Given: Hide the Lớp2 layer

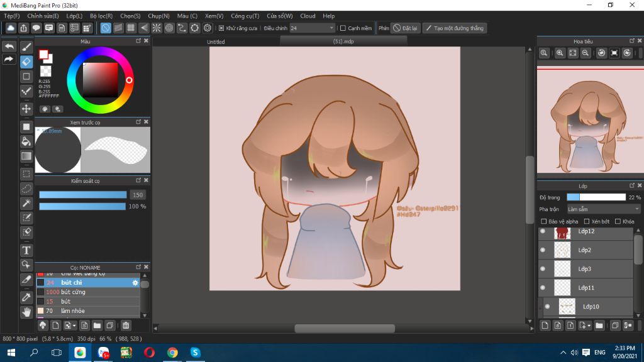Looking at the screenshot, I should 543,250.
